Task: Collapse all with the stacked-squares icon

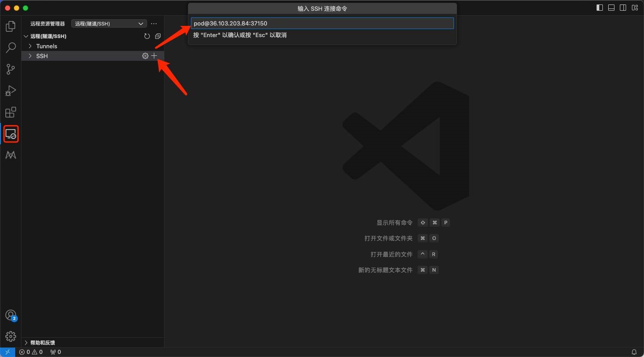Action: [x=157, y=36]
